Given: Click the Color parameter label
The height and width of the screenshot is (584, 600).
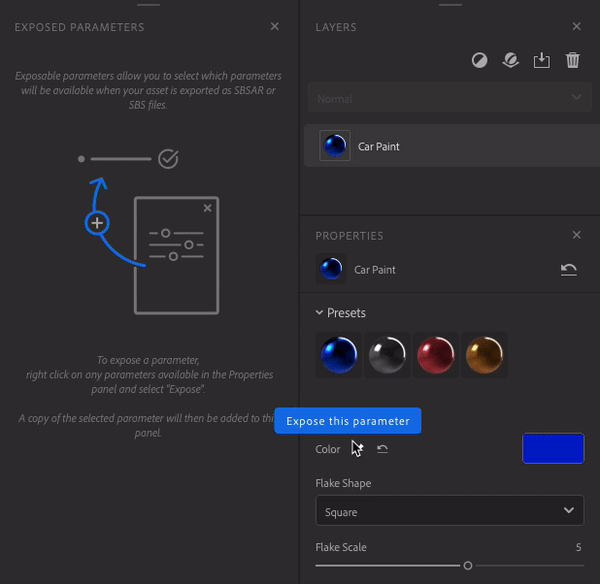Looking at the screenshot, I should point(328,449).
